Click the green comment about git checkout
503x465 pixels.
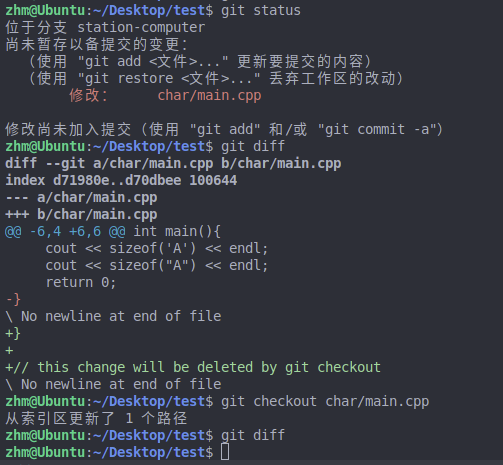[x=193, y=367]
